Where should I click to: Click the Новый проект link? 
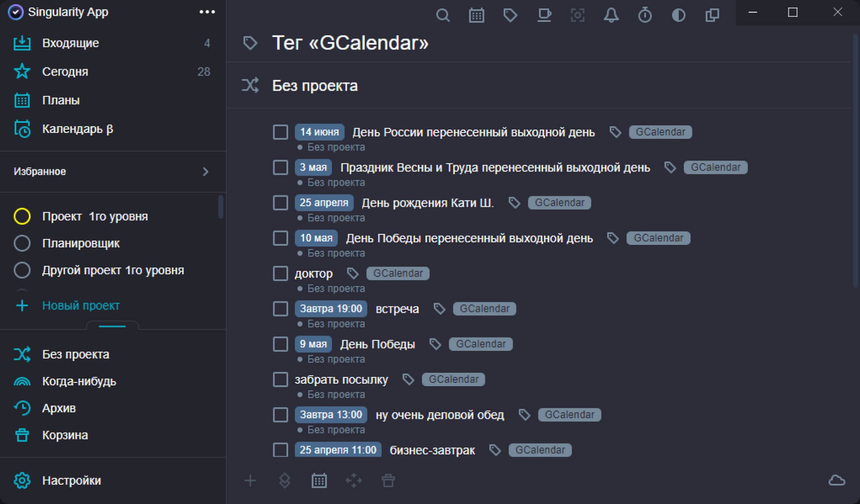[81, 306]
